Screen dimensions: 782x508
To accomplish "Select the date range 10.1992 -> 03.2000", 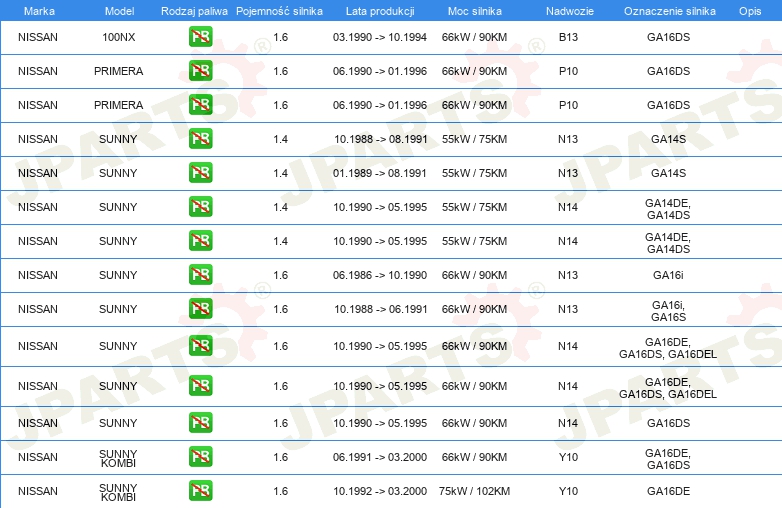I will (380, 491).
